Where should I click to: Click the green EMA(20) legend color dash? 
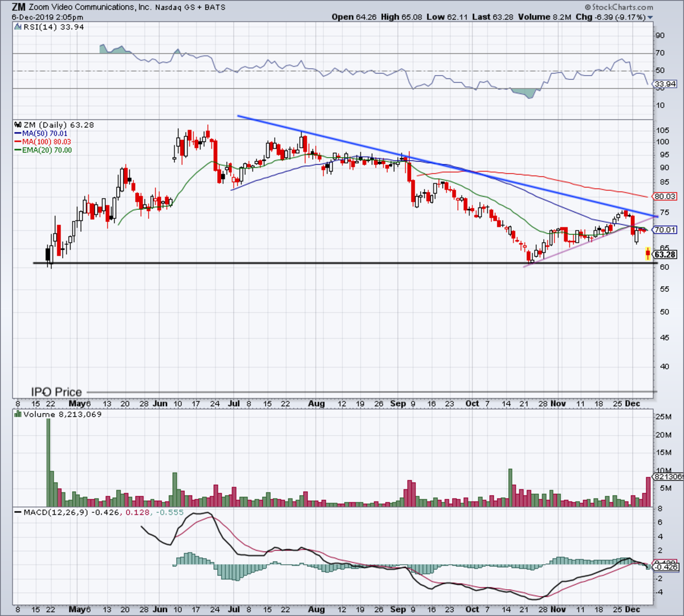(18, 150)
